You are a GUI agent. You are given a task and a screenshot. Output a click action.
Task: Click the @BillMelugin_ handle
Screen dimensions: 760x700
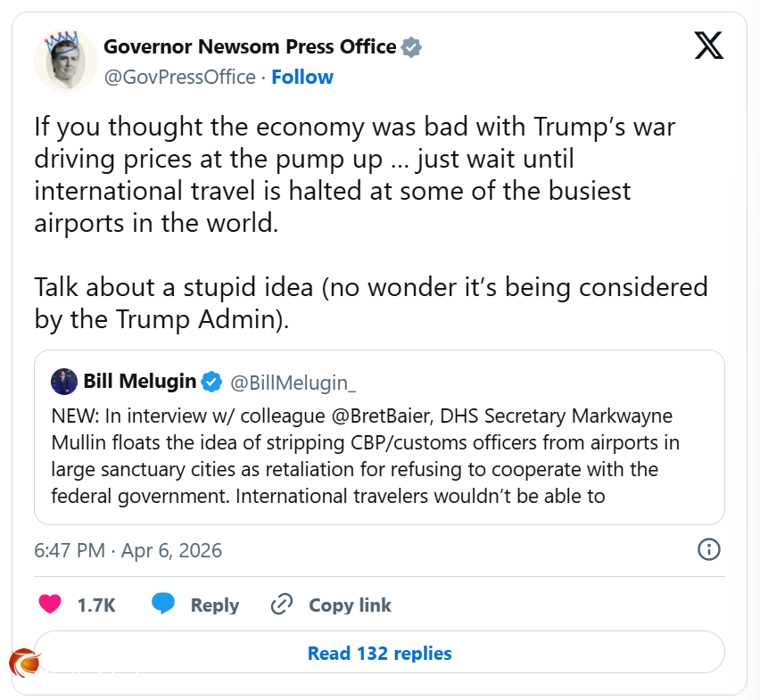pyautogui.click(x=293, y=383)
